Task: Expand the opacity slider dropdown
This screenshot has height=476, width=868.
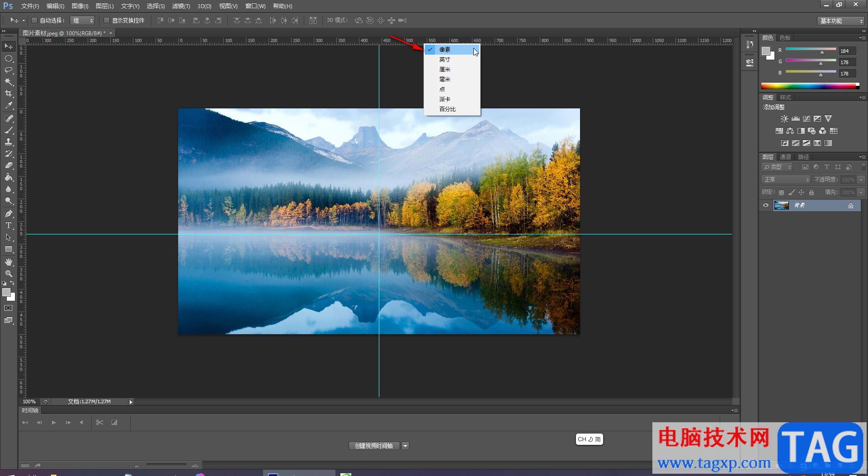Action: coord(861,180)
